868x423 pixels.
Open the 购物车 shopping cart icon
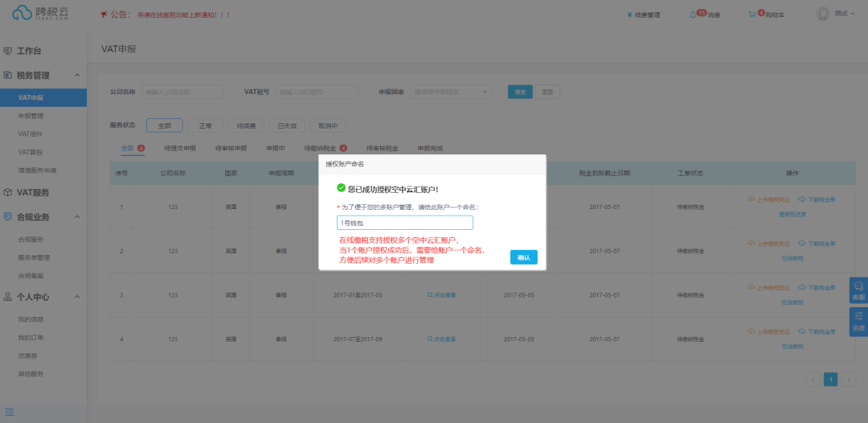point(752,15)
